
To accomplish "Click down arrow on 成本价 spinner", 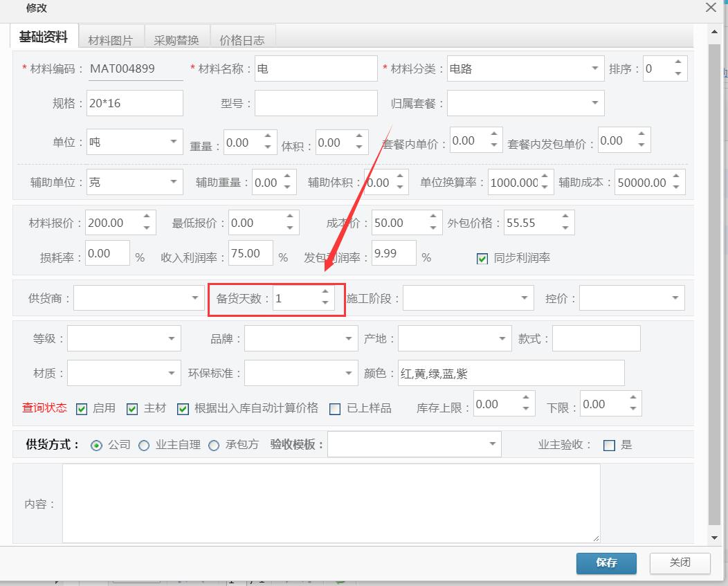I will point(433,228).
